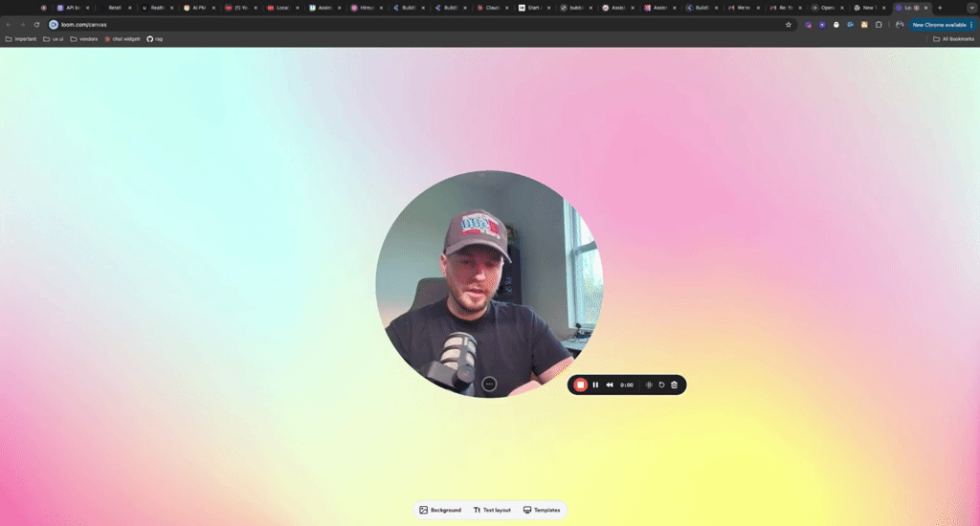This screenshot has height=526, width=980.
Task: Switch to the Local tab
Action: coord(282,8)
